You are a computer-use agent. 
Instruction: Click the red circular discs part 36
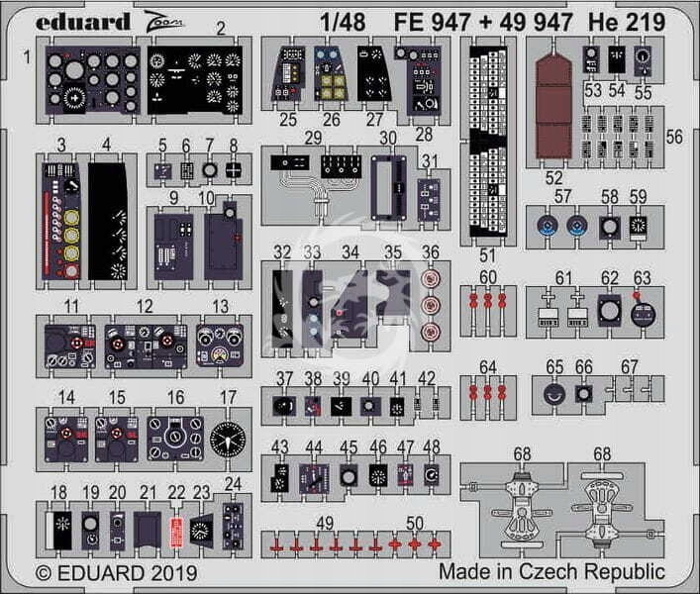(431, 305)
